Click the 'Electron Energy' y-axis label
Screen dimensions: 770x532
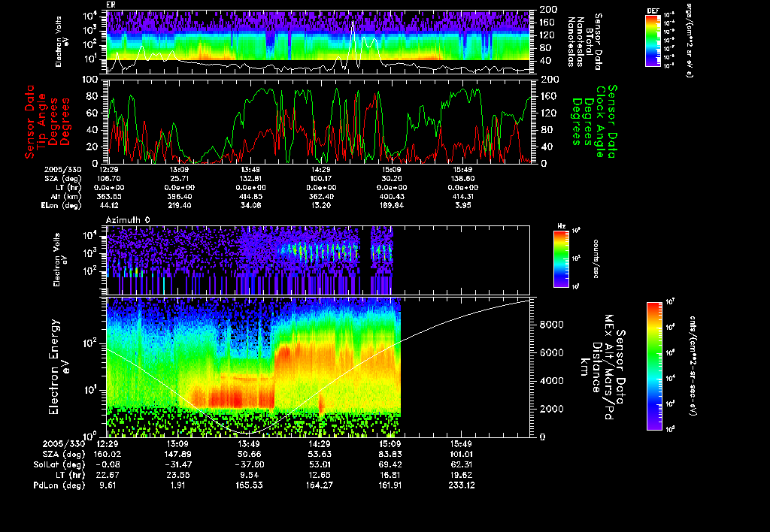click(54, 367)
